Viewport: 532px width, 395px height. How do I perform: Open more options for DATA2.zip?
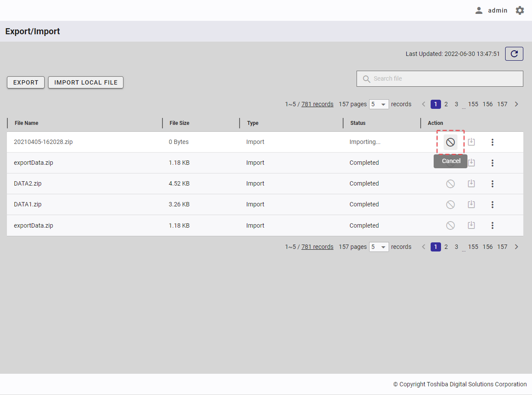(x=492, y=184)
